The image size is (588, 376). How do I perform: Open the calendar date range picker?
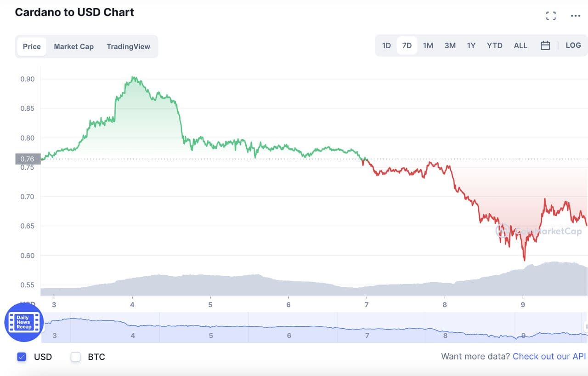(x=545, y=46)
